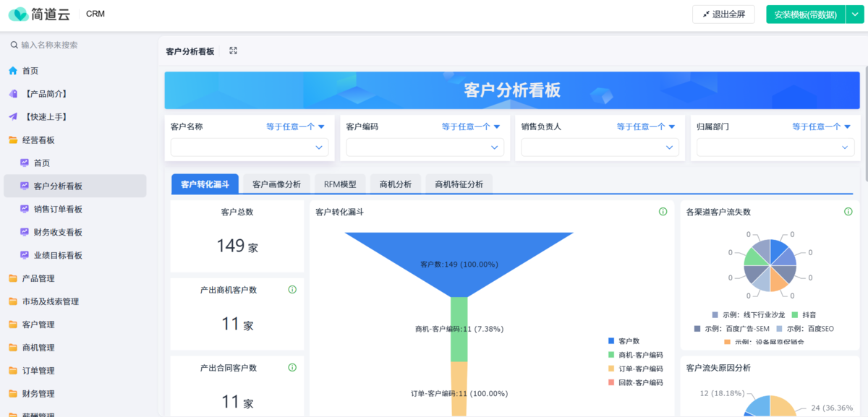Click the info icon on 客户转化漏斗 chart
The image size is (868, 417).
point(662,210)
